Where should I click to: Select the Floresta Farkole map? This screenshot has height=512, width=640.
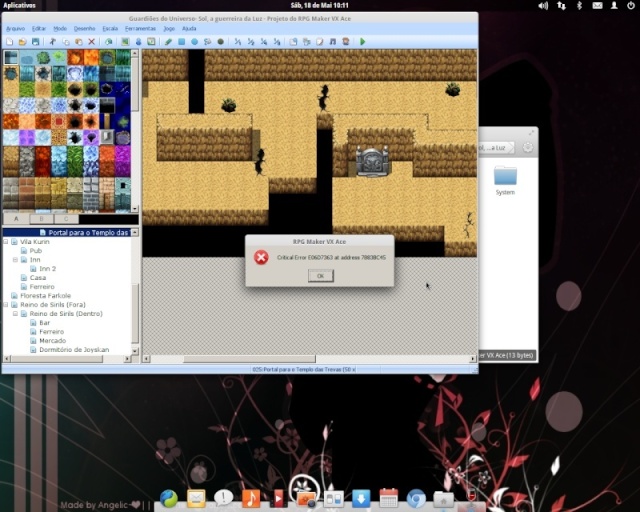point(46,296)
